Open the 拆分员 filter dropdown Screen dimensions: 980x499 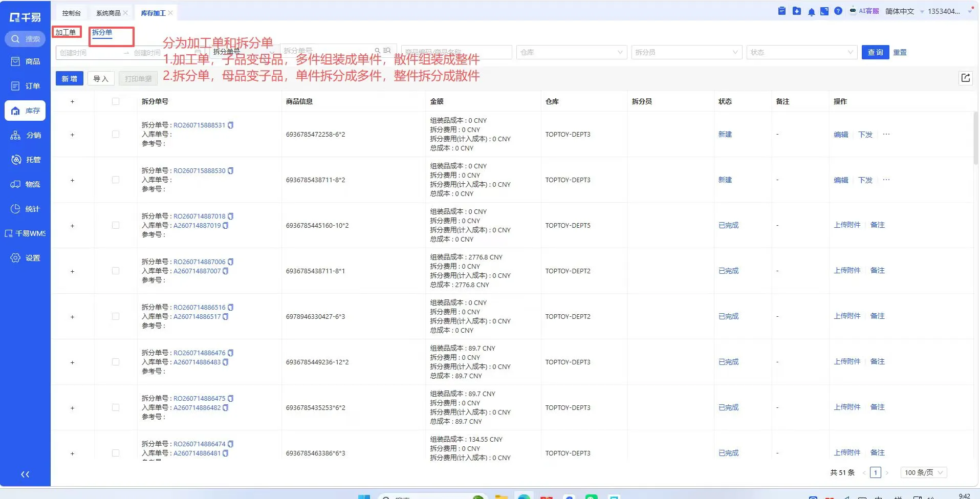[x=687, y=52]
